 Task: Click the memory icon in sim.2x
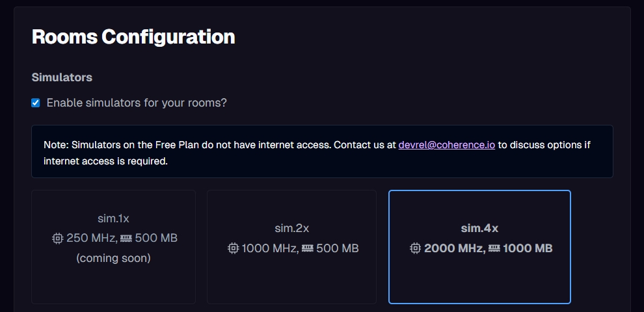(308, 248)
